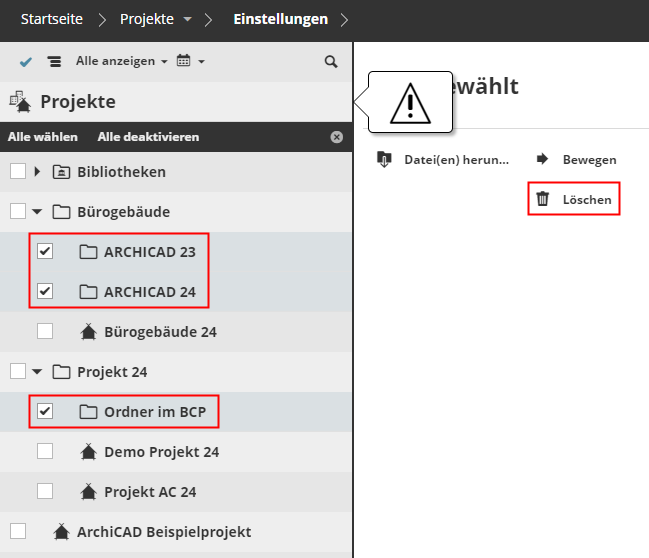The image size is (649, 558).
Task: Open the Einstellungen breadcrumb item
Action: (x=280, y=19)
